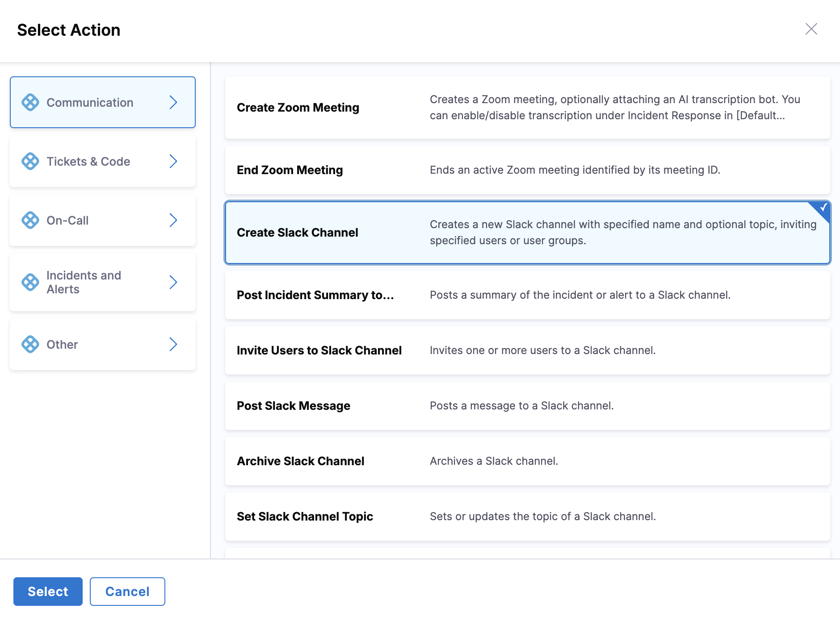Click the Incidents and Alerts category icon
The image size is (840, 617).
(x=30, y=282)
